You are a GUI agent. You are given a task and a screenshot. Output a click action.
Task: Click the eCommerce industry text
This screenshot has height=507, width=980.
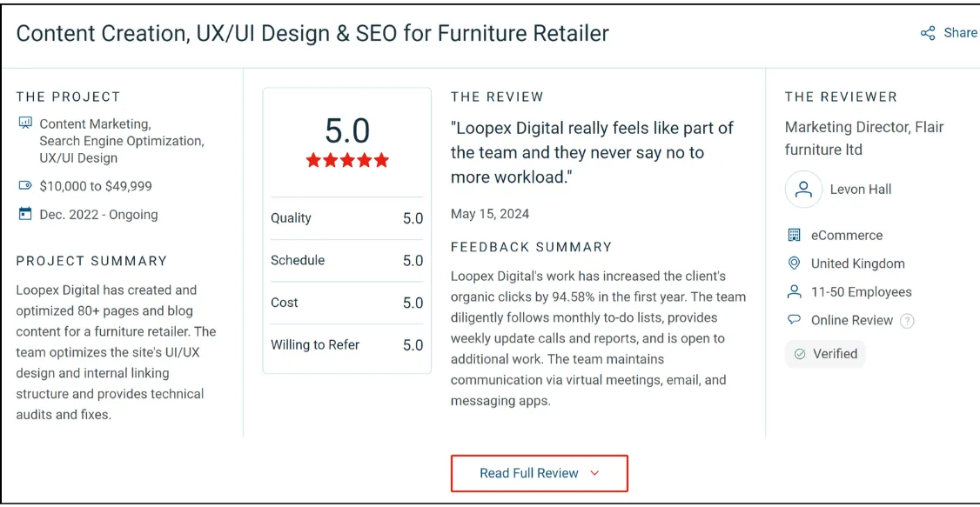tap(847, 236)
